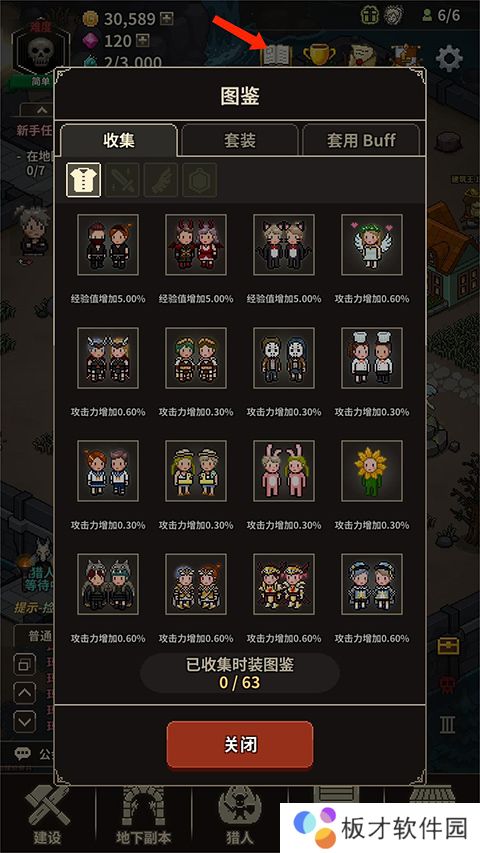The height and width of the screenshot is (853, 480).
Task: Select the crossed swords weapon filter
Action: click(122, 180)
